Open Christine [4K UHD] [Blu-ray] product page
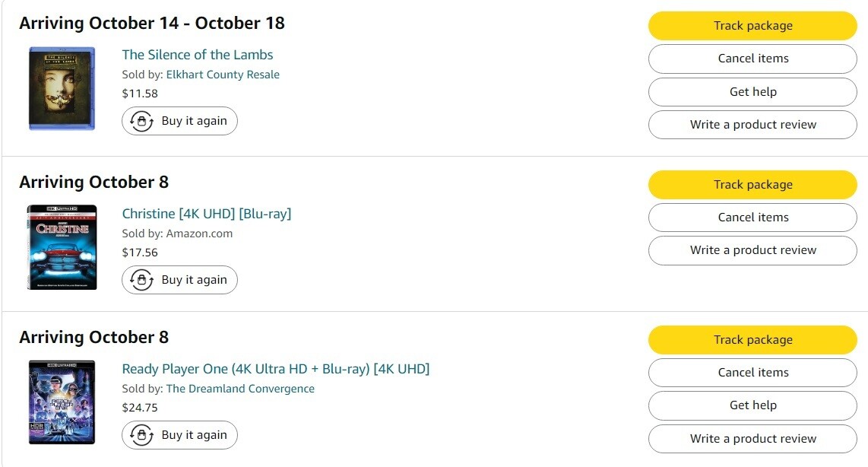The width and height of the screenshot is (868, 467). coord(207,214)
